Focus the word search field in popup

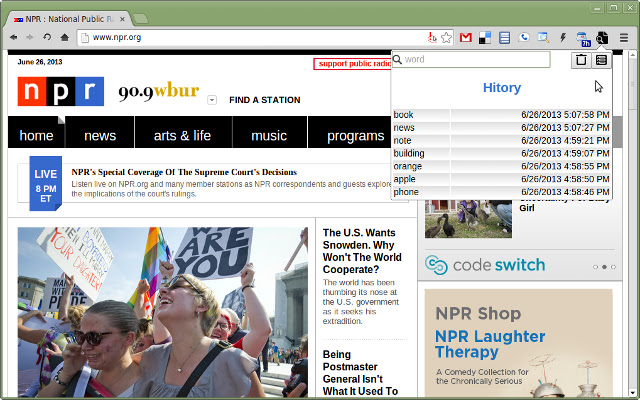coord(471,60)
